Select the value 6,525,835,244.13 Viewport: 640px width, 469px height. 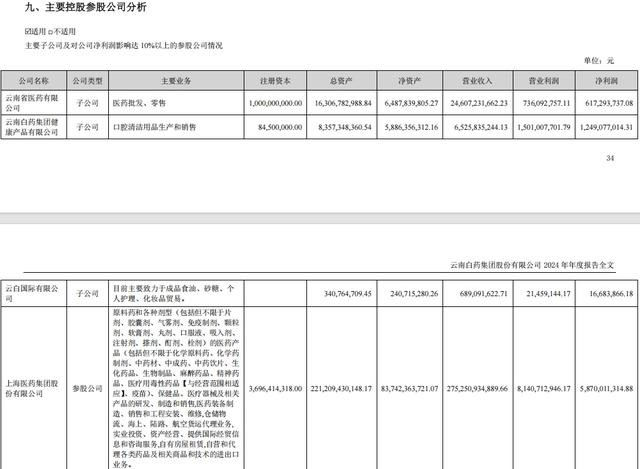pos(481,127)
